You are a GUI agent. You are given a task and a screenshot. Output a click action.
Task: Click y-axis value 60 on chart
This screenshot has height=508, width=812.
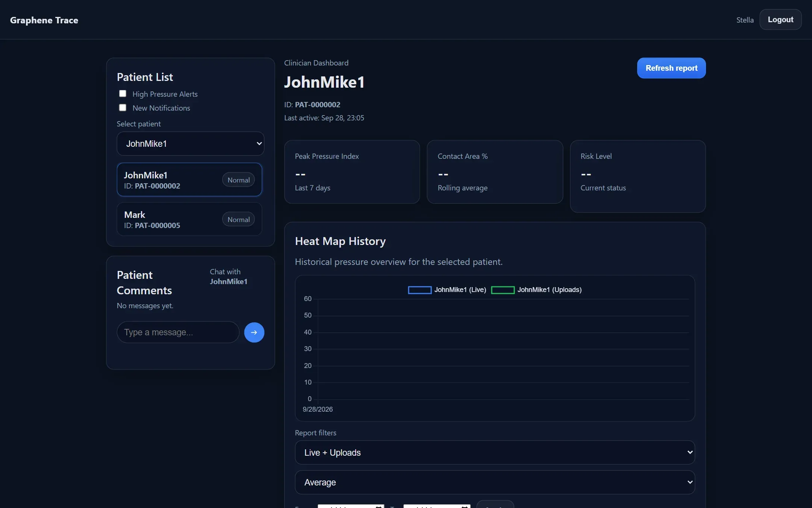pyautogui.click(x=308, y=299)
